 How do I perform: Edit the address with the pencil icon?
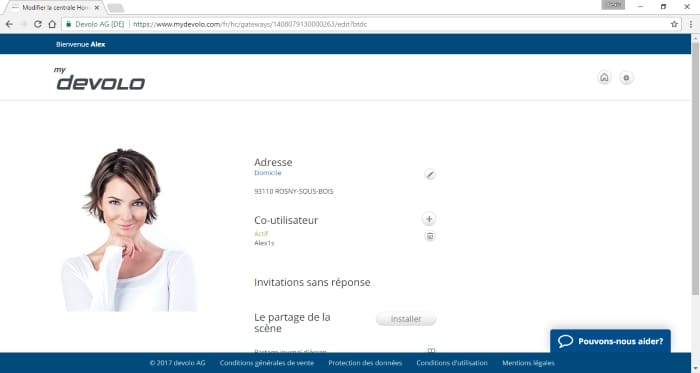[x=430, y=174]
